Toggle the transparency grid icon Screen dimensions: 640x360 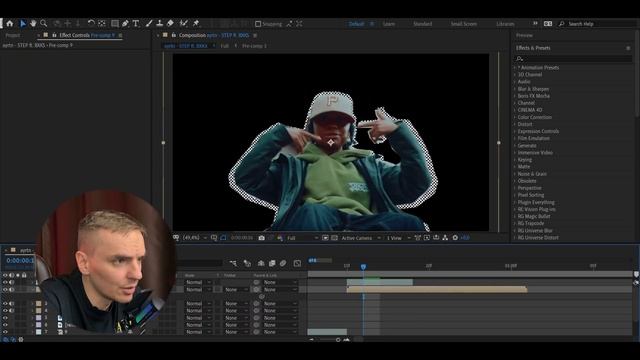click(x=334, y=238)
